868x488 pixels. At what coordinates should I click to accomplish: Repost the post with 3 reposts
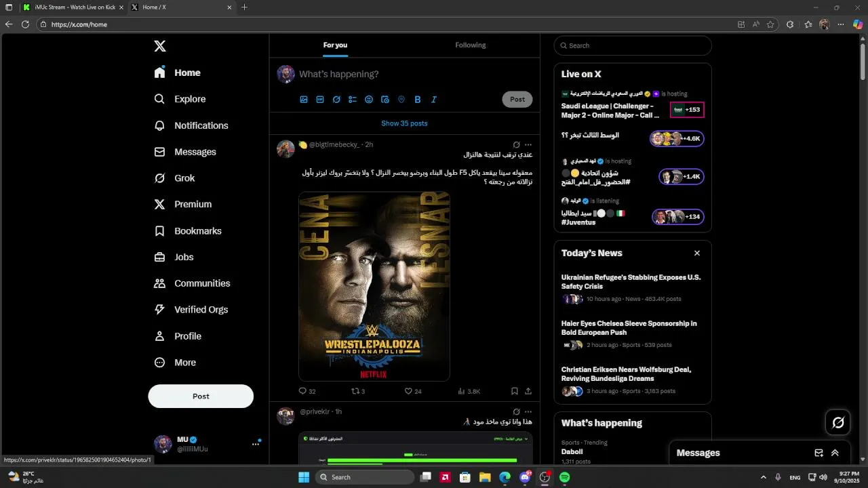tap(358, 391)
